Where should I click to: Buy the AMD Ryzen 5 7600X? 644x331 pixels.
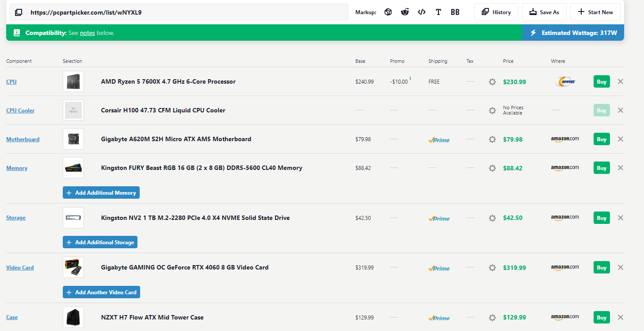[602, 81]
